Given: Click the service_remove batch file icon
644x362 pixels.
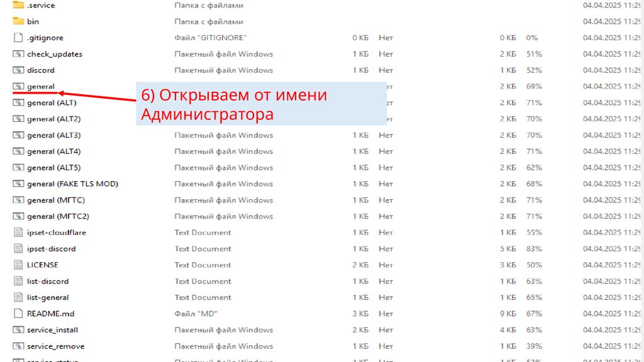Looking at the screenshot, I should click(18, 346).
